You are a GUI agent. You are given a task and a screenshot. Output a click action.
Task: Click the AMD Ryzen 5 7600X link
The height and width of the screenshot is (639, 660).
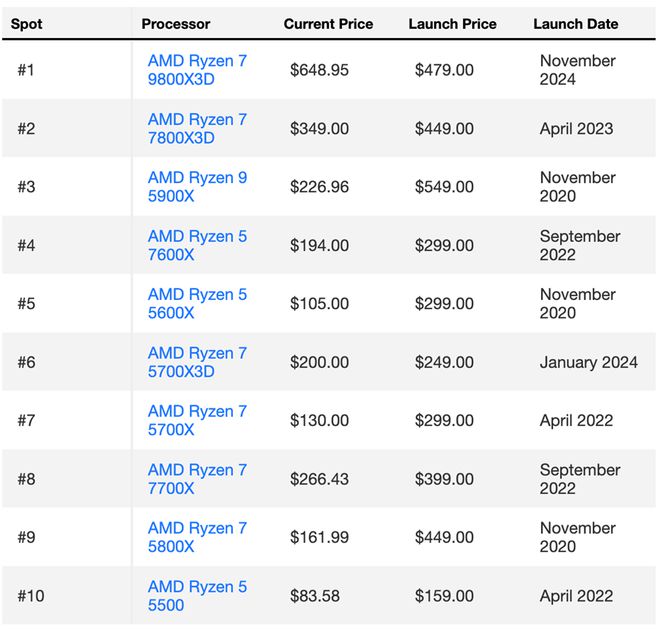click(x=197, y=245)
